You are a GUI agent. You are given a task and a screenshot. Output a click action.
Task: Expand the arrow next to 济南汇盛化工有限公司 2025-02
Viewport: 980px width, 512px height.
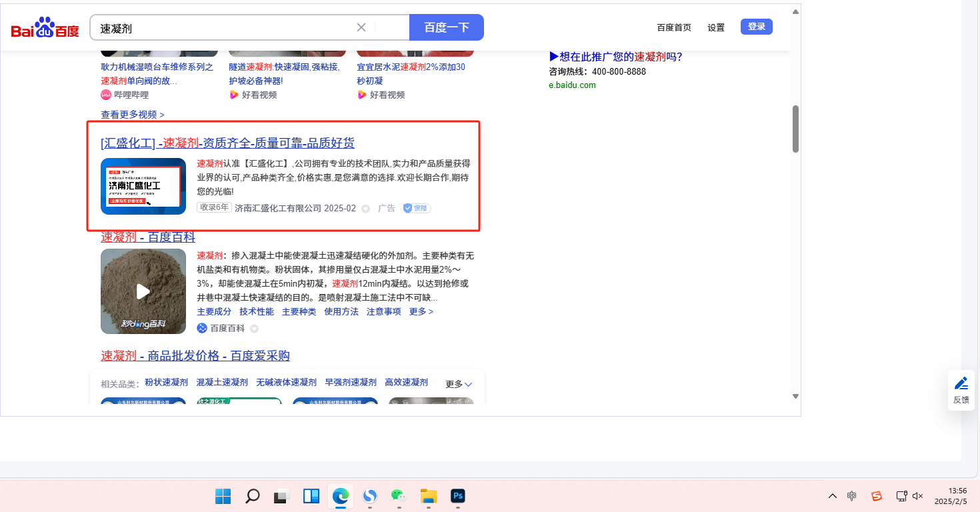click(x=365, y=209)
